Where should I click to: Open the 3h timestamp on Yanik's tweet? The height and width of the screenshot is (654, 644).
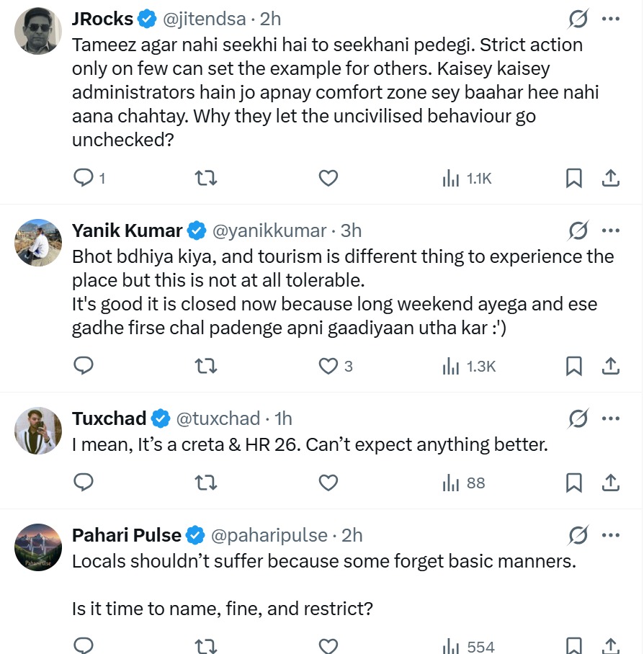(x=351, y=230)
